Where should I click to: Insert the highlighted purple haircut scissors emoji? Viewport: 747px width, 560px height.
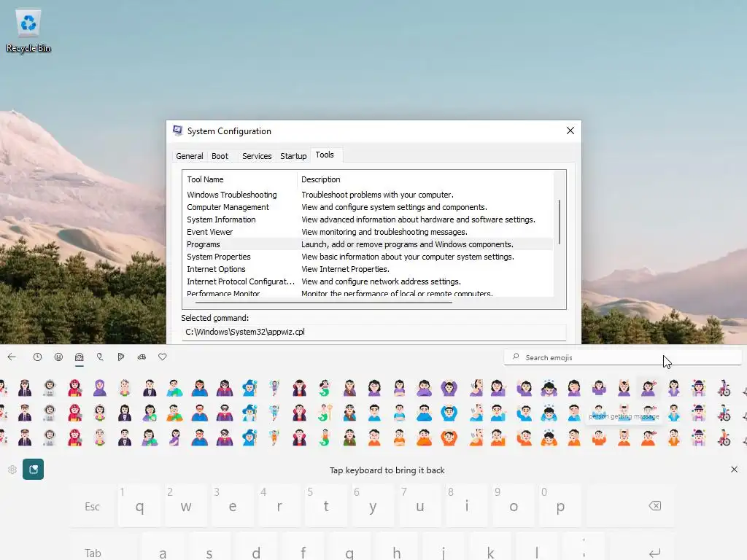click(649, 388)
